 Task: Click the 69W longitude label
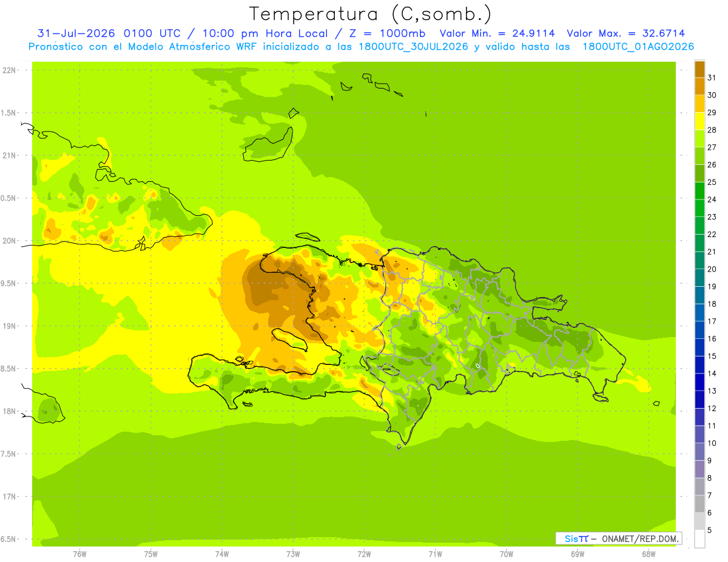[578, 554]
